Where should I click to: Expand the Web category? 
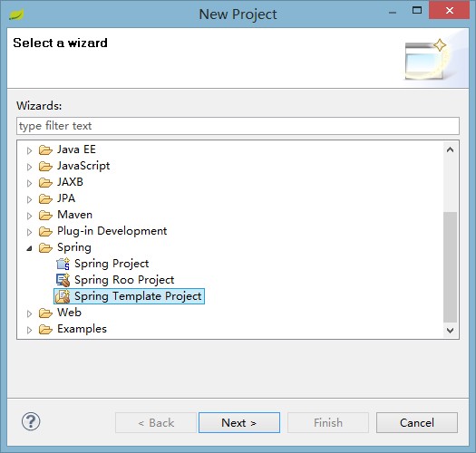point(29,313)
